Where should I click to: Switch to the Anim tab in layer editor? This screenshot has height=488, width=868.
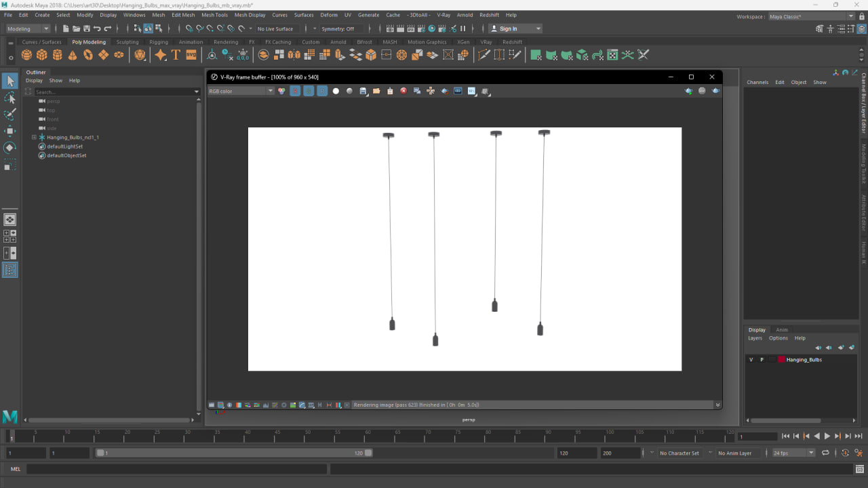coord(782,330)
